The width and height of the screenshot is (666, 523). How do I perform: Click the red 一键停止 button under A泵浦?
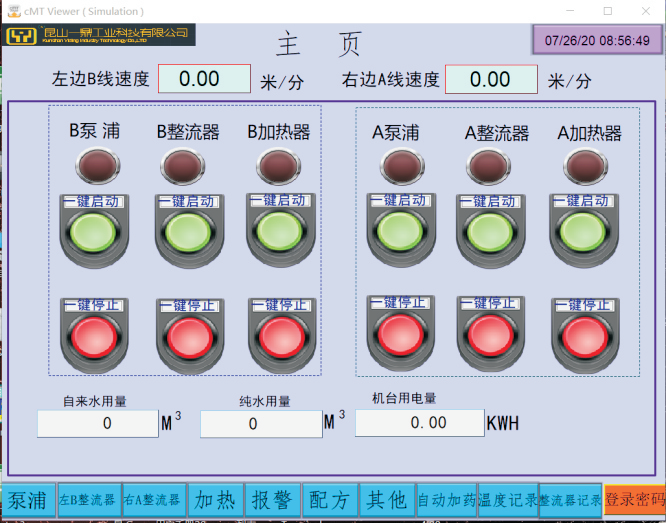[x=400, y=334]
